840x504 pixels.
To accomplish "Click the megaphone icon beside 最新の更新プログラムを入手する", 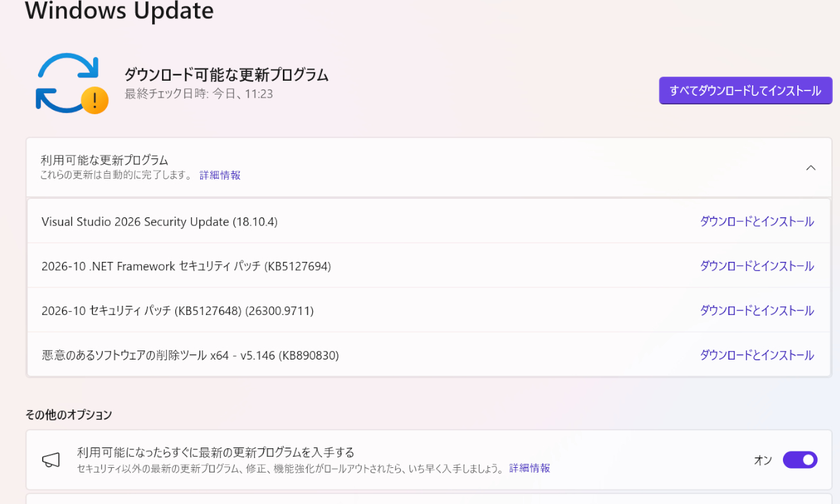I will (x=51, y=461).
